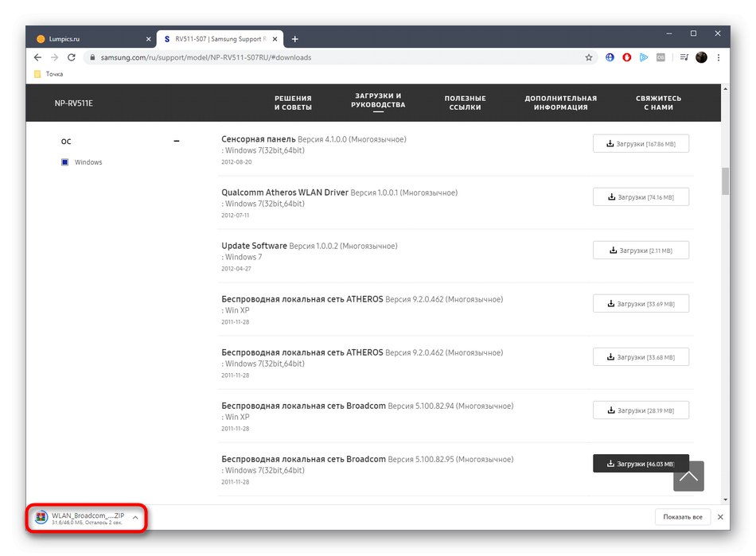The height and width of the screenshot is (556, 756).
Task: Download Сенсорная панель driver 167.86 MB
Action: point(641,144)
